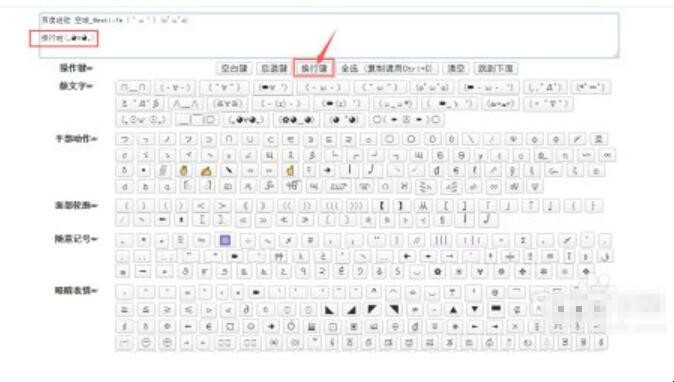674x382 pixels.
Task: Insert the bold right bracket 】 symbol
Action: click(x=401, y=206)
